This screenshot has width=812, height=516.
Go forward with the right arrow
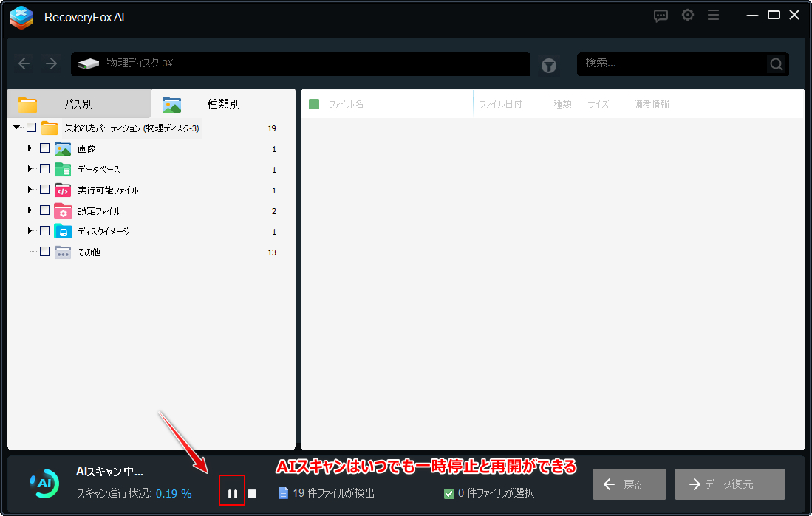[51, 63]
